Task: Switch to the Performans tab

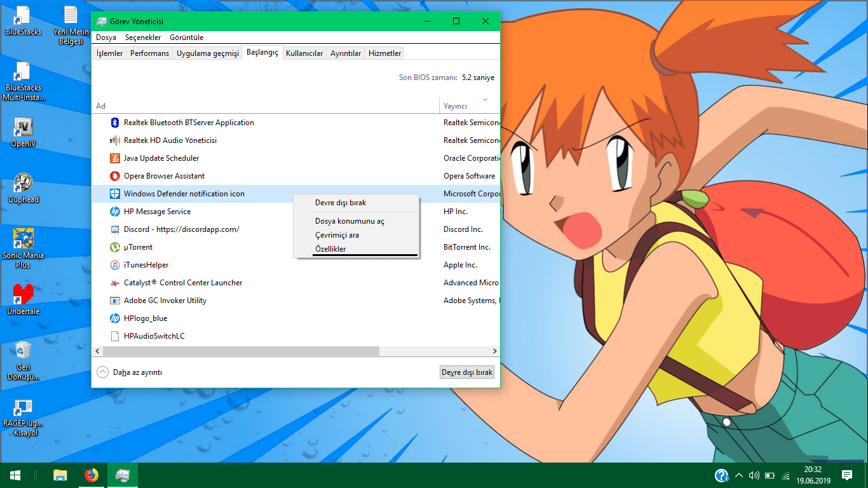Action: pos(149,53)
